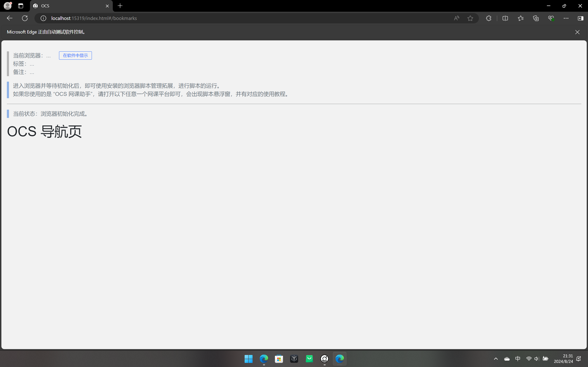Add this page to favorites star
Image resolution: width=588 pixels, height=367 pixels.
(x=470, y=18)
